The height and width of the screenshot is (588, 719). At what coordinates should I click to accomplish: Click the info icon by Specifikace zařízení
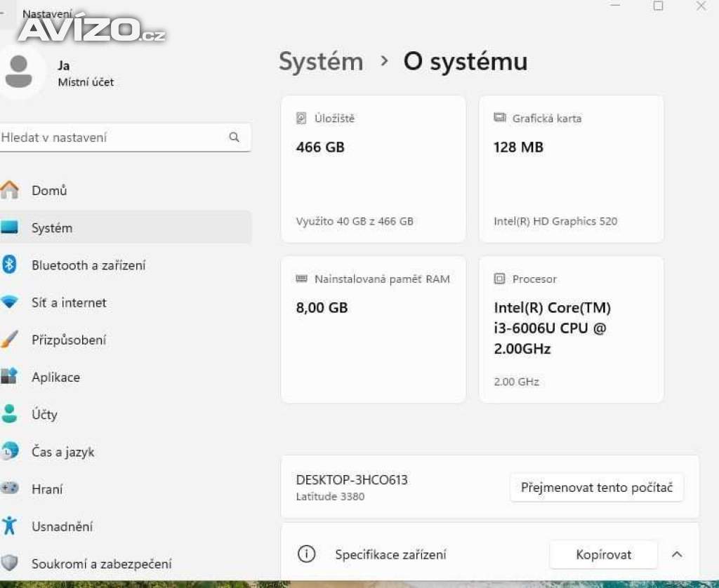(306, 554)
